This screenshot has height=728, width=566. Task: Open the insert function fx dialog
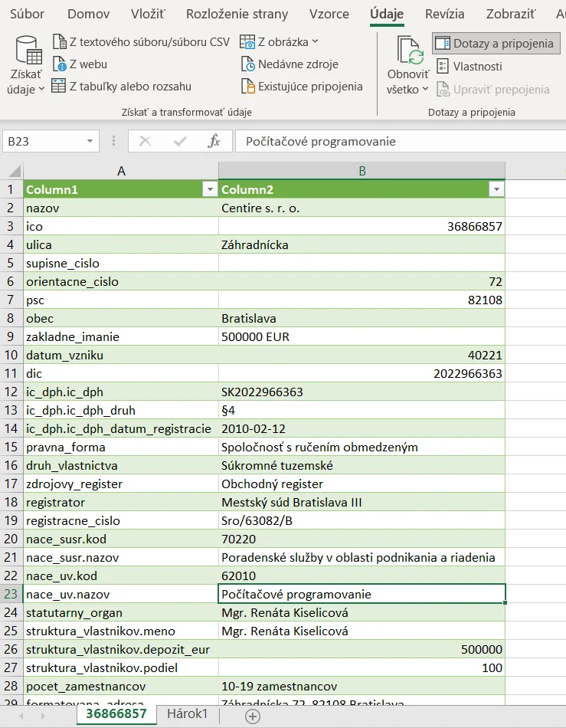pos(214,141)
